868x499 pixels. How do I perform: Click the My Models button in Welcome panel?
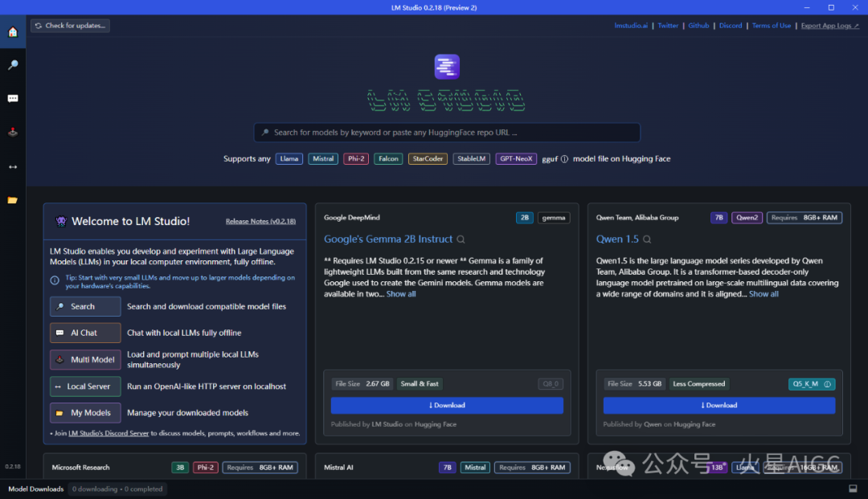coord(85,413)
